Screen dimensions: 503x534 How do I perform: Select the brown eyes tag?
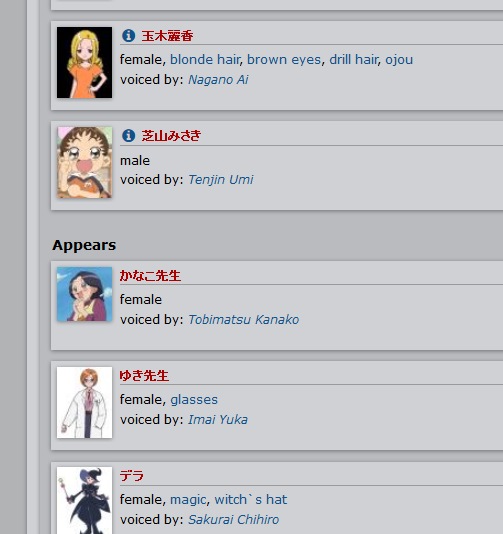click(284, 60)
